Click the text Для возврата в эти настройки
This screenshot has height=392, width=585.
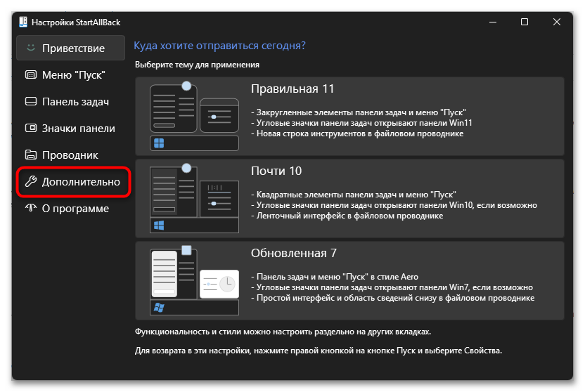click(319, 351)
